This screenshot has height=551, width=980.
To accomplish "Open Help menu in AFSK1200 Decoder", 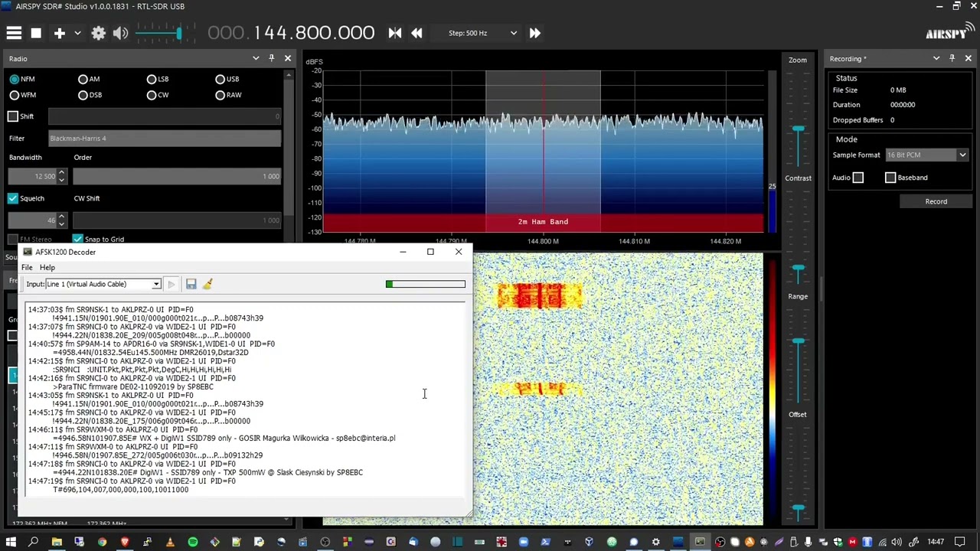I will [x=47, y=267].
